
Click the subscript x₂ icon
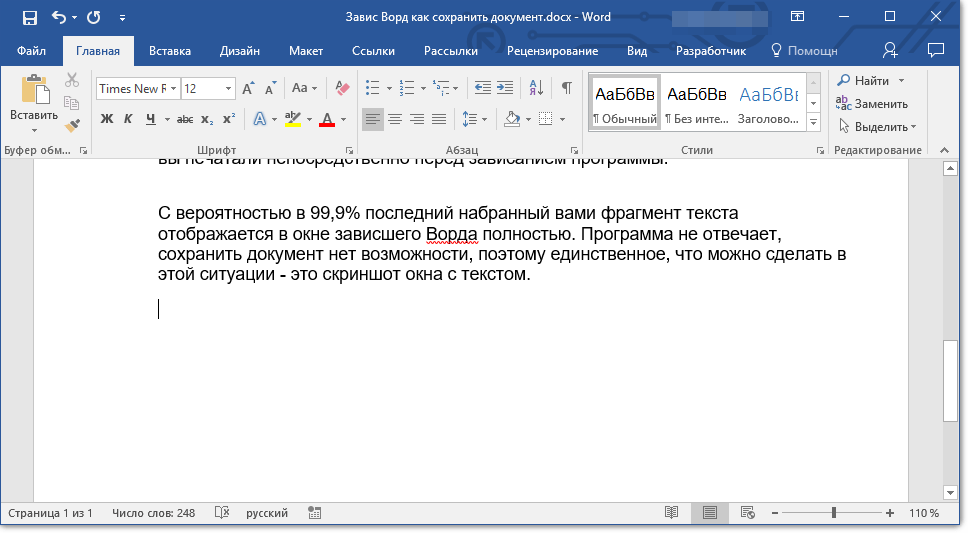click(x=207, y=119)
